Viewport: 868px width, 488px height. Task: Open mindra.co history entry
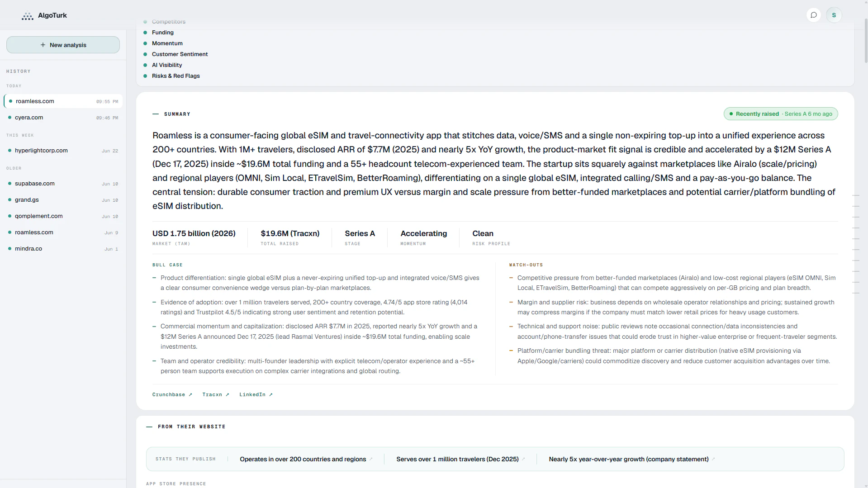pos(63,249)
